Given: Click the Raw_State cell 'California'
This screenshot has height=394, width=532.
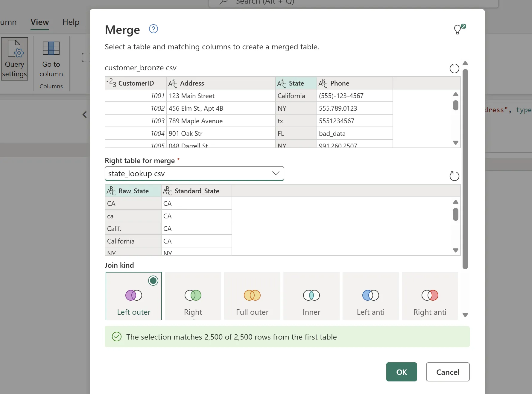Looking at the screenshot, I should (133, 241).
